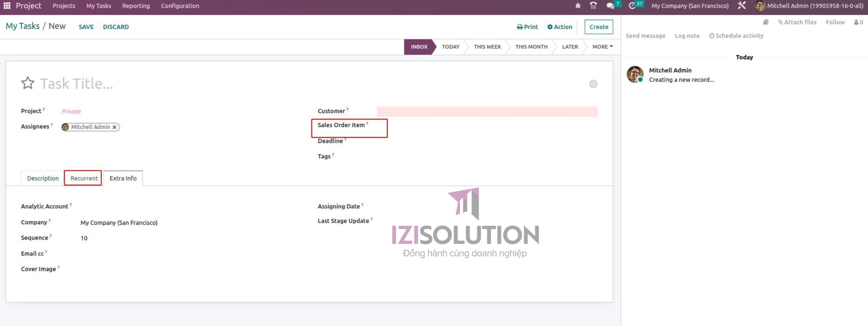This screenshot has height=326, width=868.
Task: Open the Mitchell Admin user menu
Action: [x=810, y=6]
